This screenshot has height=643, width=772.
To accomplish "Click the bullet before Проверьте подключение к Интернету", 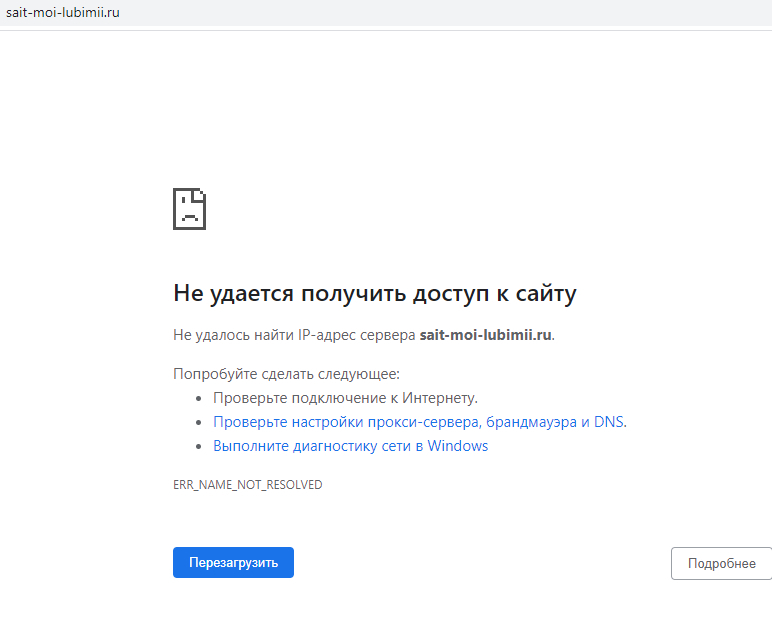I will (199, 398).
